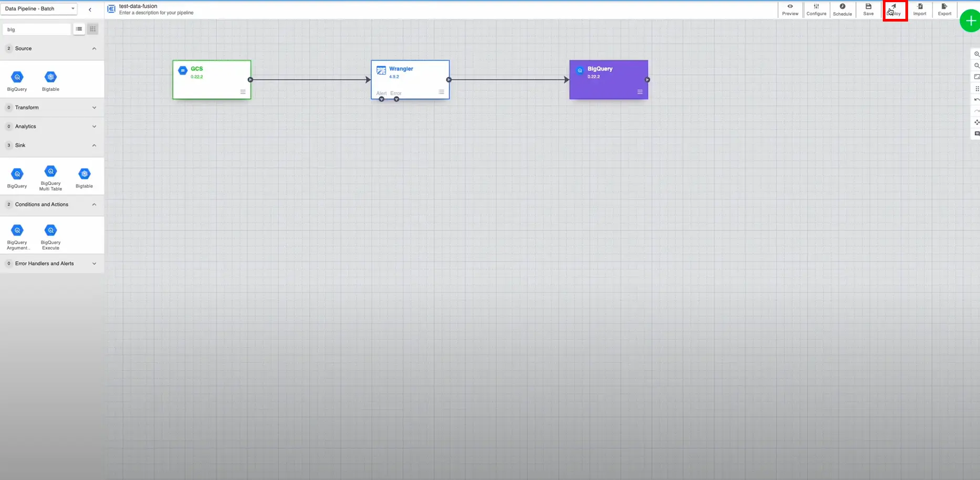
Task: Click the Wrangler icon in its node
Action: [x=381, y=70]
